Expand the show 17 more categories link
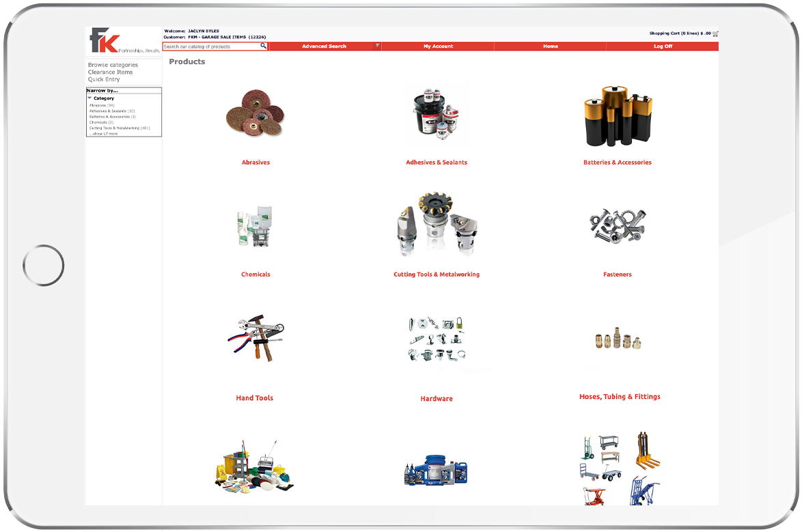The height and width of the screenshot is (532, 804). pos(105,134)
